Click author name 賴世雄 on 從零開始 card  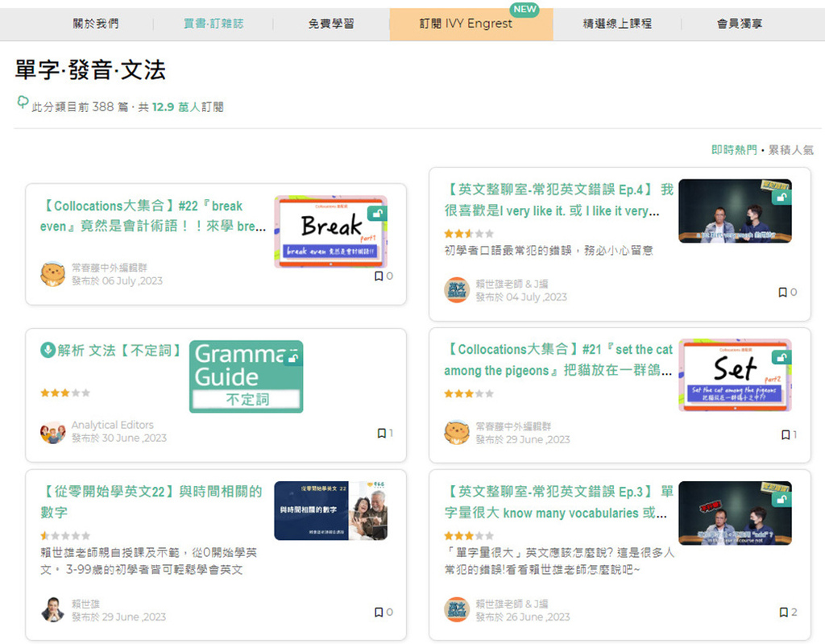coord(85,604)
